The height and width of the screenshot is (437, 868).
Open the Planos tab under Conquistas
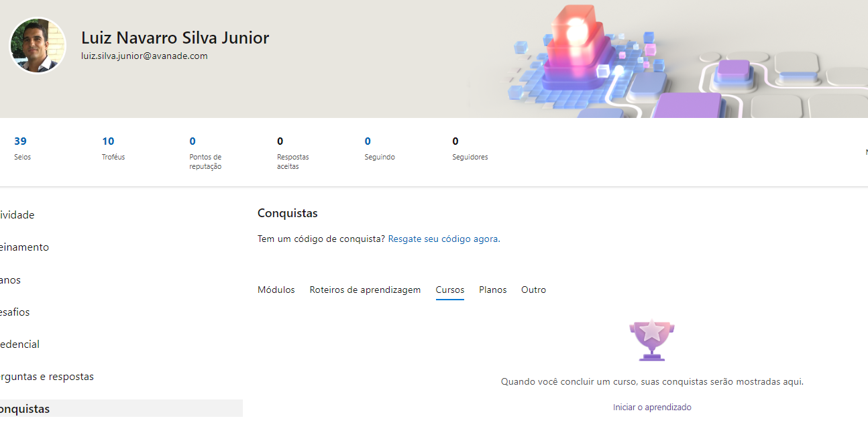493,290
